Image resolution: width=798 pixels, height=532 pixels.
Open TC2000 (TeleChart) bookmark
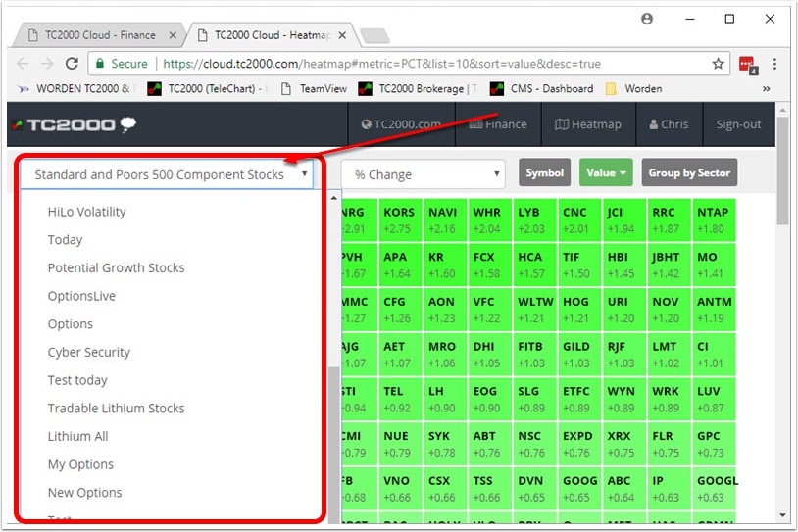[206, 88]
